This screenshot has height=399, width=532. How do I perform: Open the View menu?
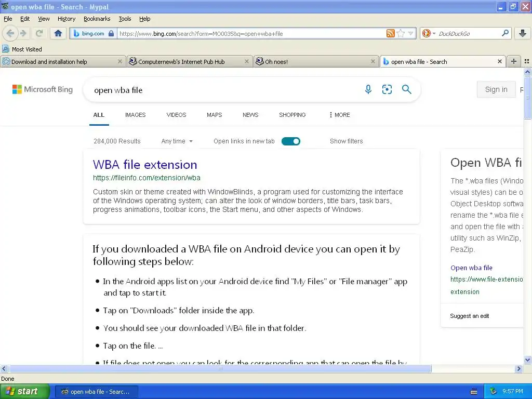[44, 19]
